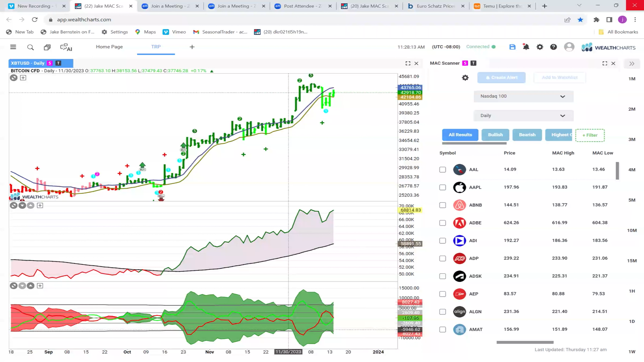644x362 pixels.
Task: Close the MAC Scanner panel
Action: (613, 63)
